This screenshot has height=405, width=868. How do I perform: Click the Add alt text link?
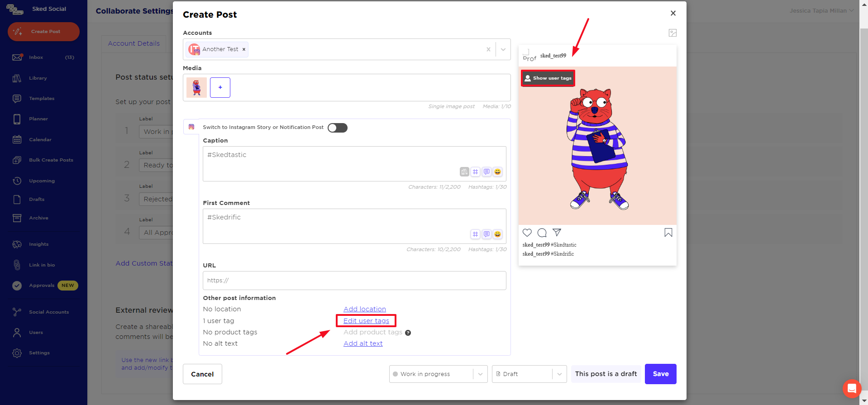363,343
